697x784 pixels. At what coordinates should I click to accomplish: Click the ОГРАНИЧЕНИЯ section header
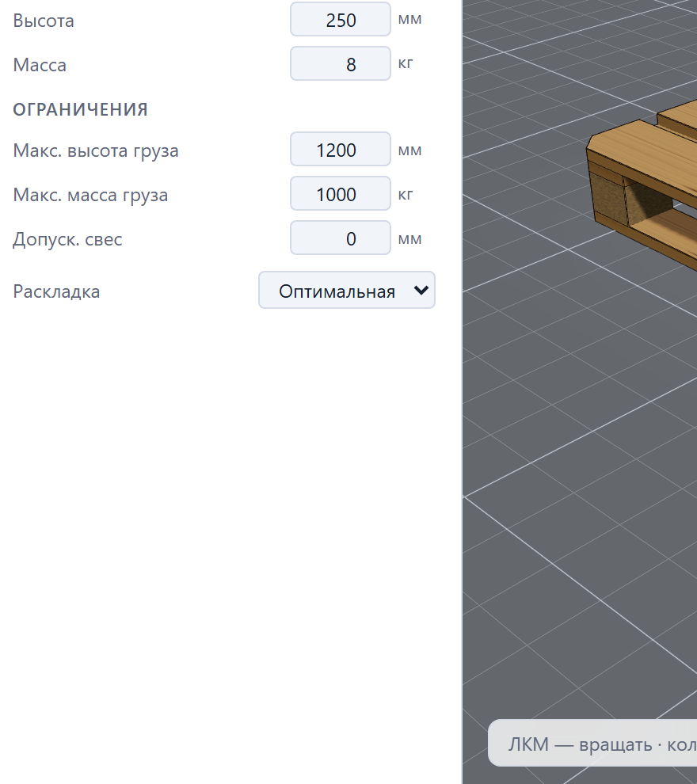point(81,109)
